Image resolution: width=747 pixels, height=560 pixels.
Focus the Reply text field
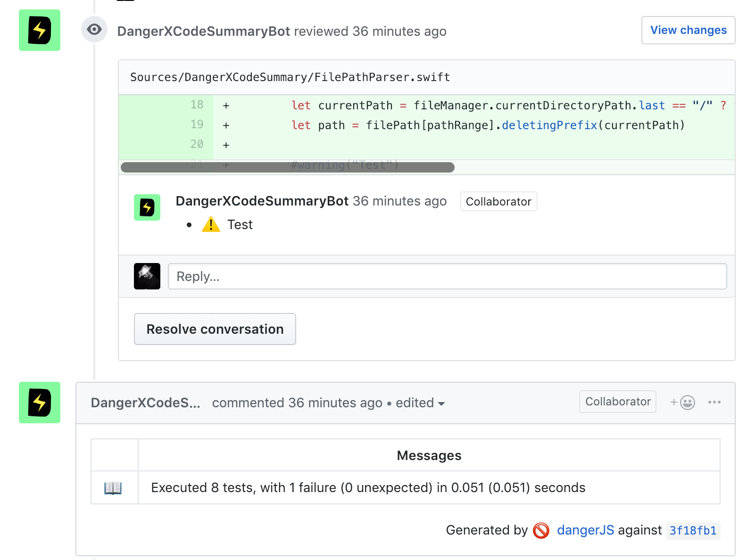(x=447, y=276)
